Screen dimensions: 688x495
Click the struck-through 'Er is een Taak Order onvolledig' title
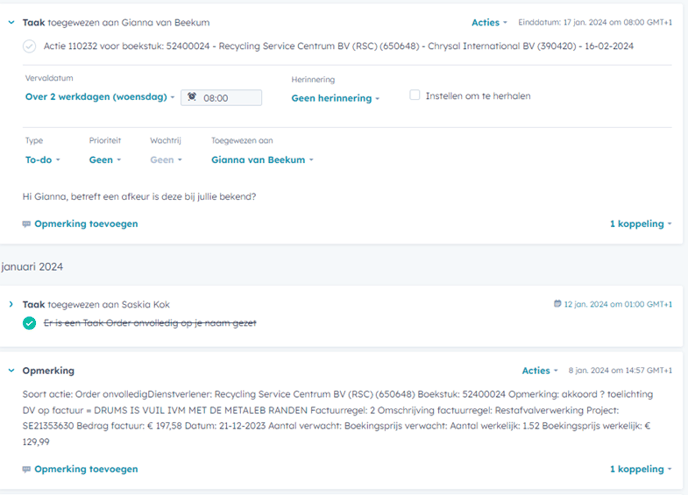click(x=150, y=323)
